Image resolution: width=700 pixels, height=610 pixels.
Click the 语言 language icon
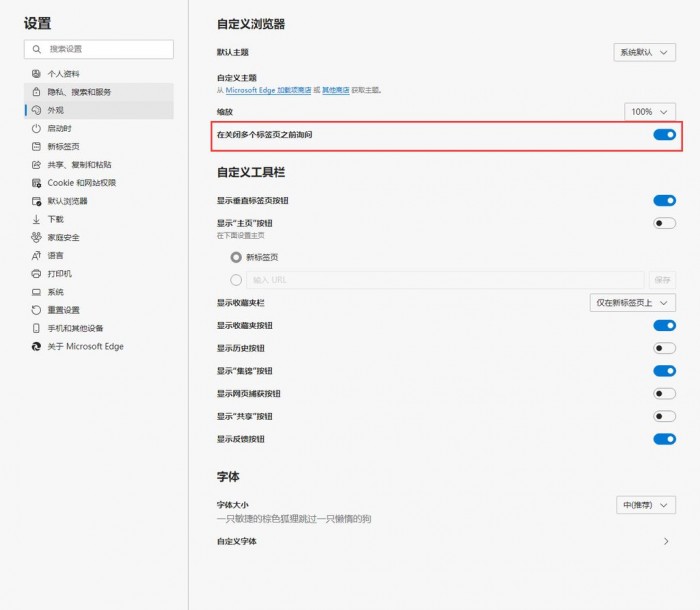[36, 256]
